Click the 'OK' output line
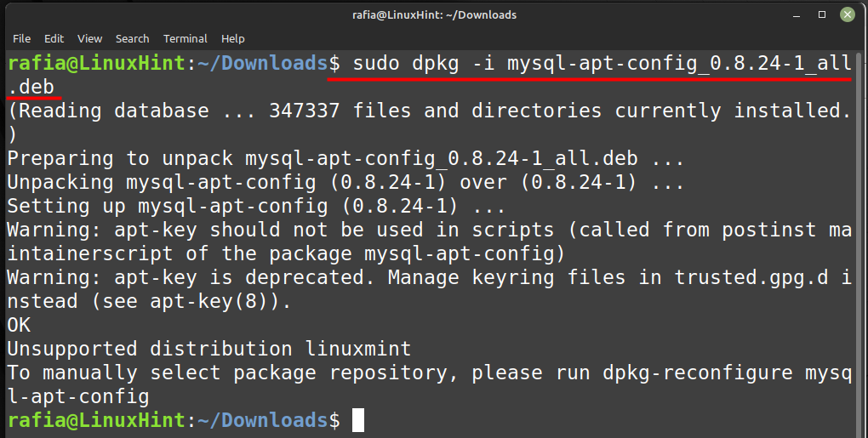The width and height of the screenshot is (868, 438). (x=19, y=325)
